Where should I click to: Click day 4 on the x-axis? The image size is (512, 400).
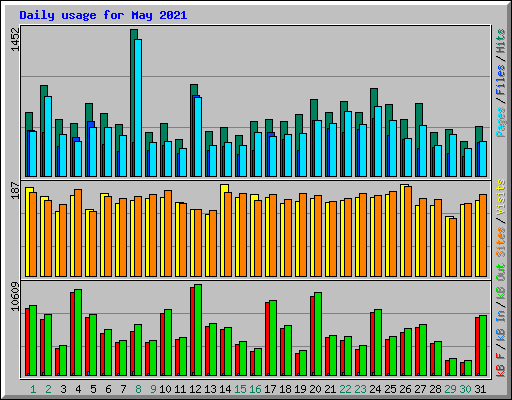(78, 389)
